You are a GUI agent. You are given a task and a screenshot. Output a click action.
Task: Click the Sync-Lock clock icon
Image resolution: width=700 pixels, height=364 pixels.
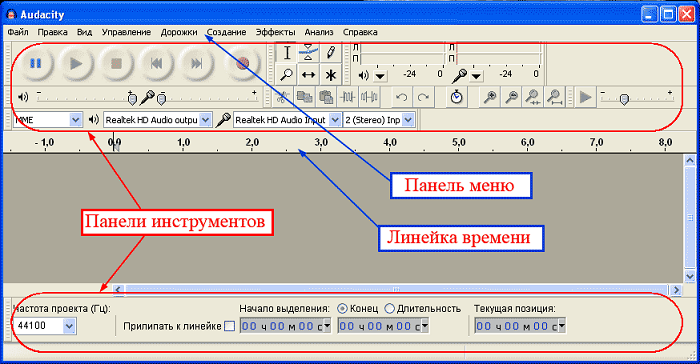pyautogui.click(x=456, y=97)
